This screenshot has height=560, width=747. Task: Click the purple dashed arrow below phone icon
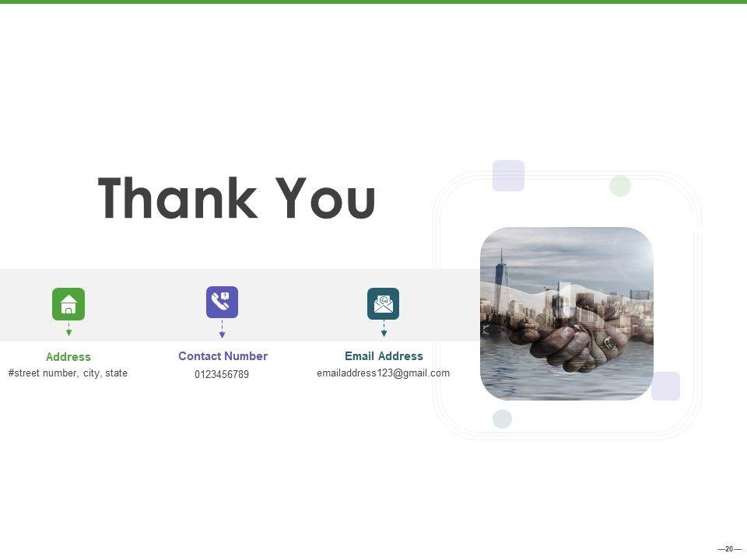point(222,328)
